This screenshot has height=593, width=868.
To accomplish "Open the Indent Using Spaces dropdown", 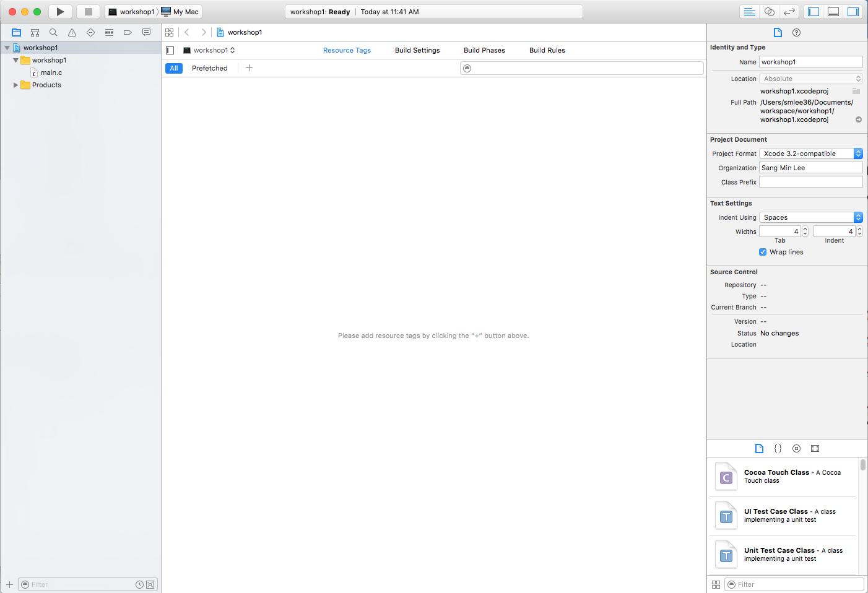I will click(x=811, y=217).
